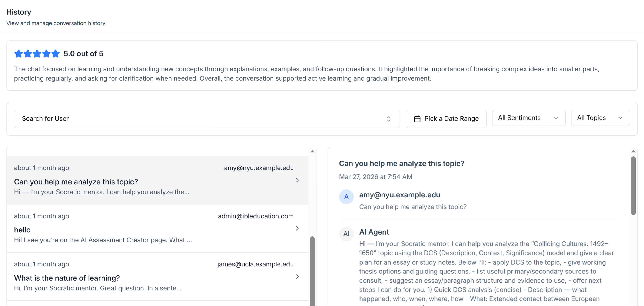Click the email james@ucla.example.edu in the list
This screenshot has width=644, height=306.
pyautogui.click(x=256, y=264)
